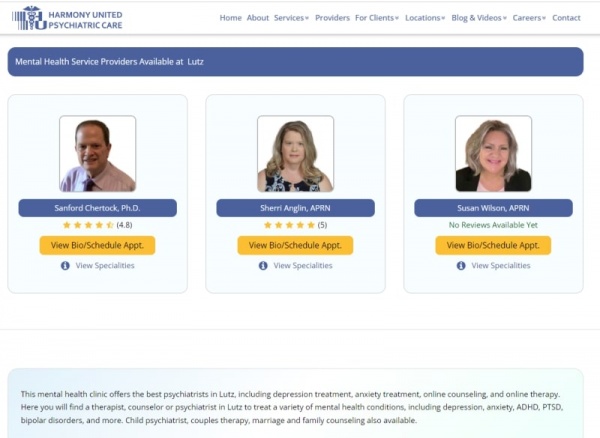
Task: Click the (4.8) rating value
Action: click(x=124, y=225)
